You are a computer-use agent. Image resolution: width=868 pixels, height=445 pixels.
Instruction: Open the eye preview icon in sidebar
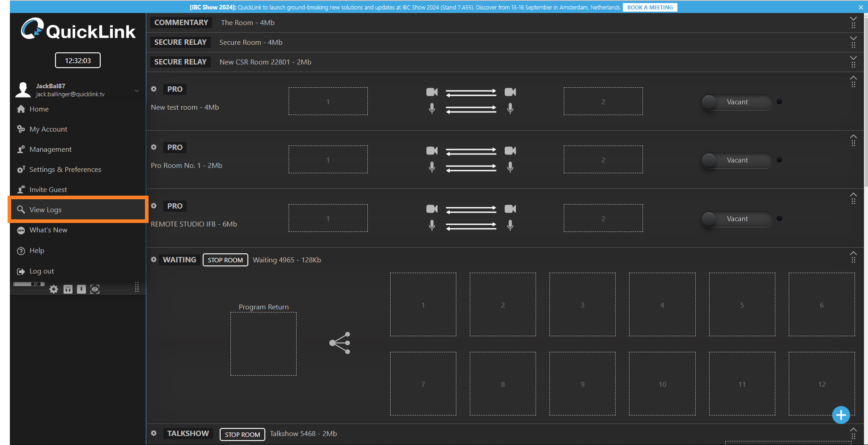tap(95, 289)
